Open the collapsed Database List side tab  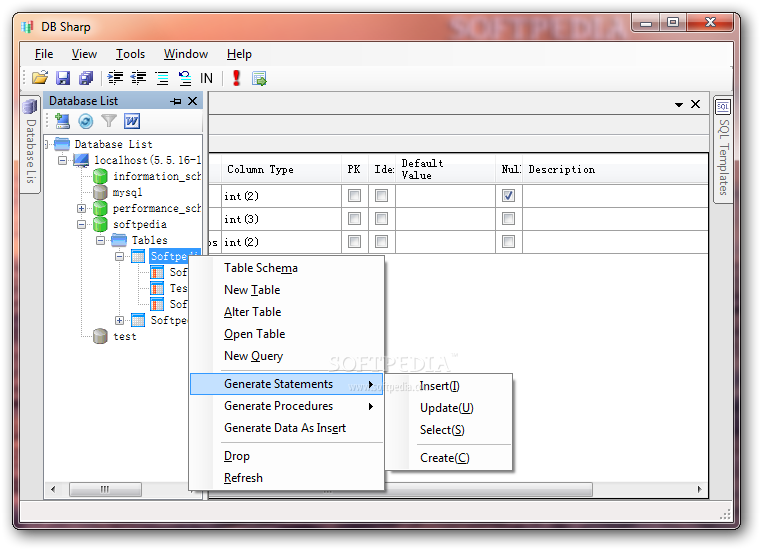tap(30, 144)
